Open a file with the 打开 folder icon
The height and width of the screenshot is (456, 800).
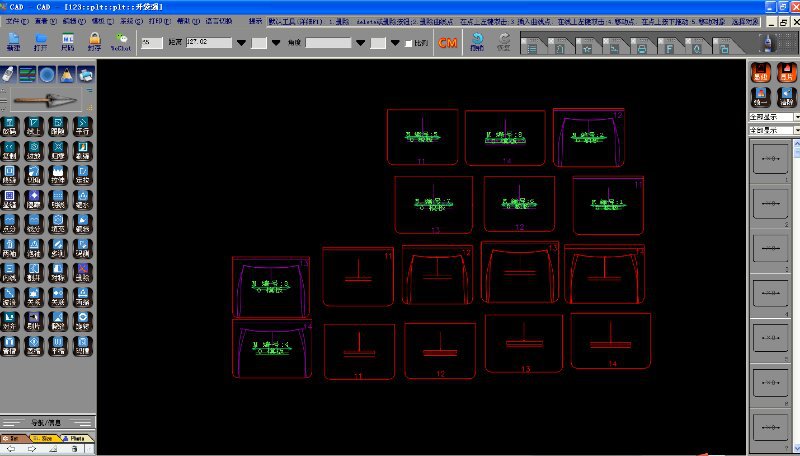pos(40,42)
